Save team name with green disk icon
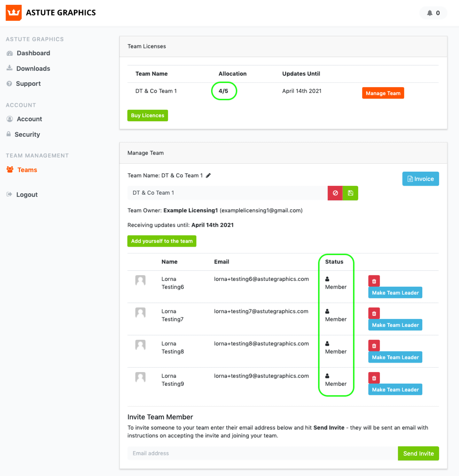 [350, 193]
